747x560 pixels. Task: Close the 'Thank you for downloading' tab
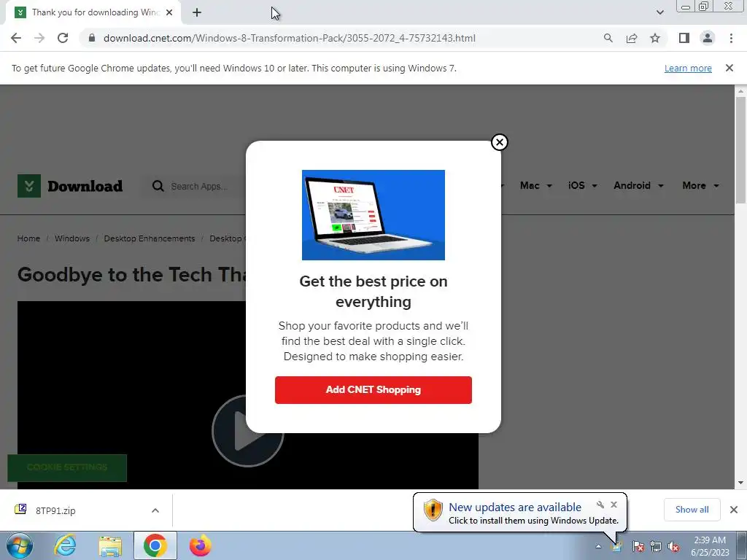click(169, 12)
